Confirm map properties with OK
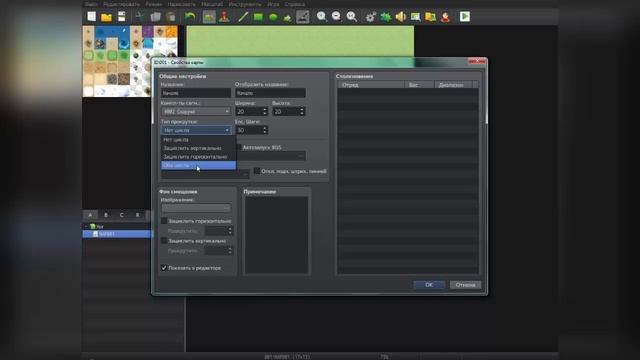 (429, 285)
